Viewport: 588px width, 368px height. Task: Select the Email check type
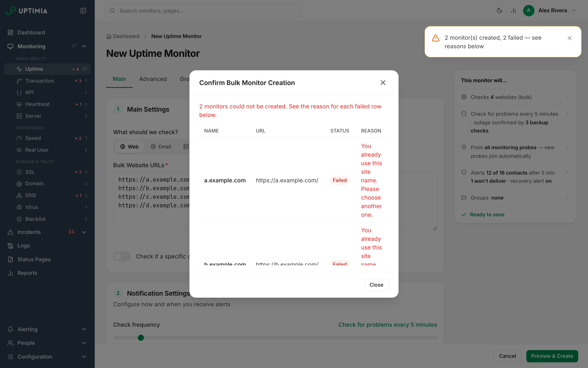pos(161,147)
